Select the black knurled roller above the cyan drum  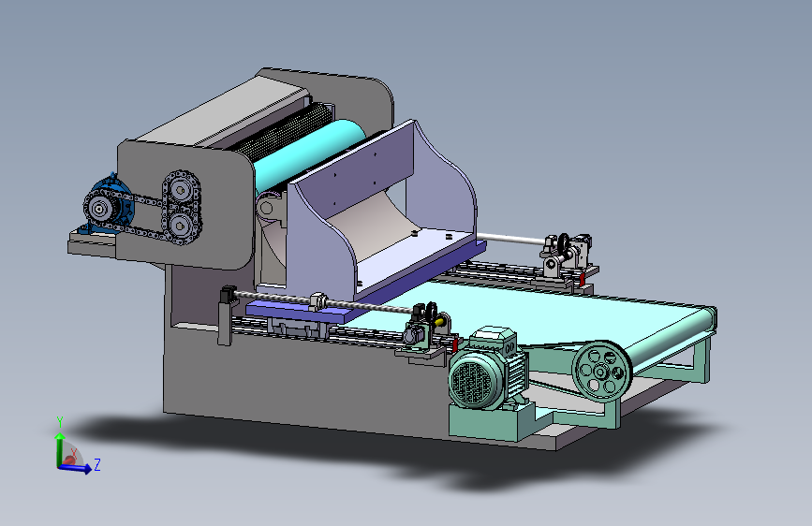coord(283,130)
